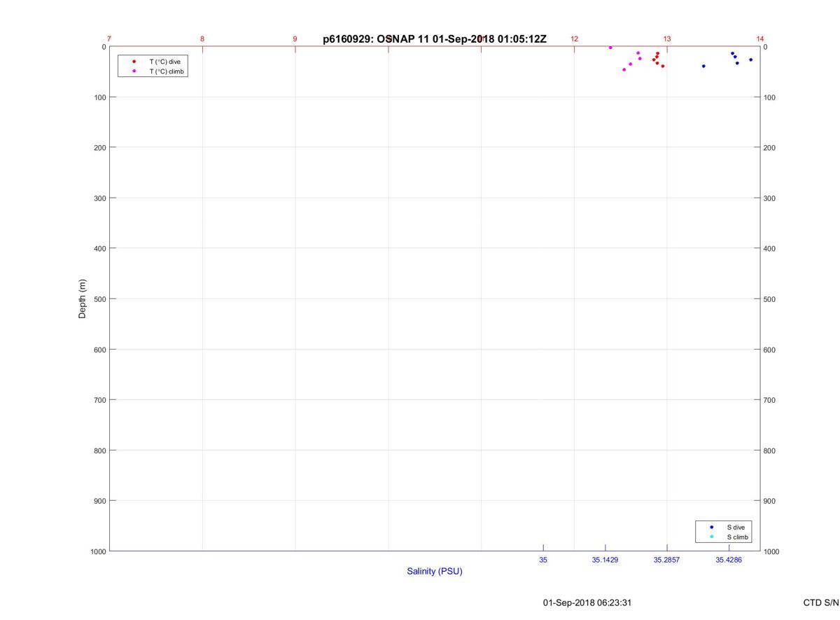Click the red marker in temperature legend
The height and width of the screenshot is (620, 840).
point(134,62)
